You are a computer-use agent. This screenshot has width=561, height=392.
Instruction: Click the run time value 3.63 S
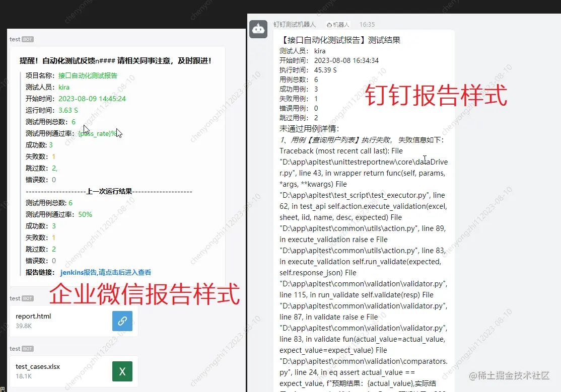tap(68, 110)
